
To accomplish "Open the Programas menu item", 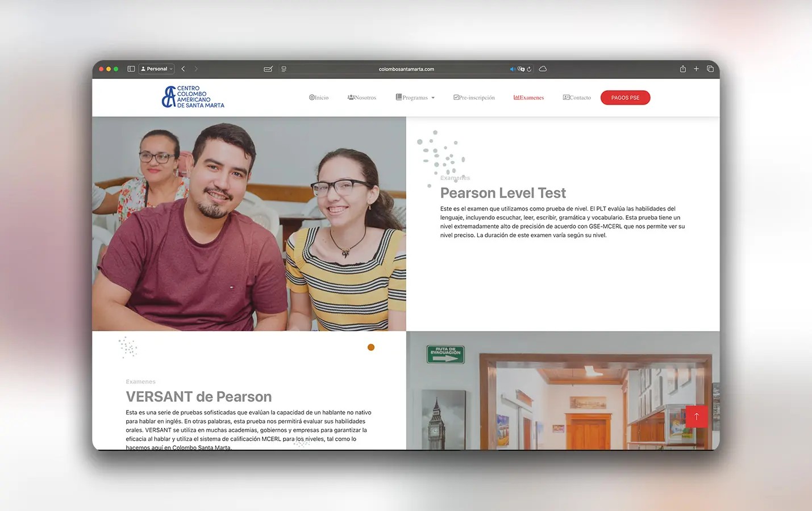I will [412, 98].
